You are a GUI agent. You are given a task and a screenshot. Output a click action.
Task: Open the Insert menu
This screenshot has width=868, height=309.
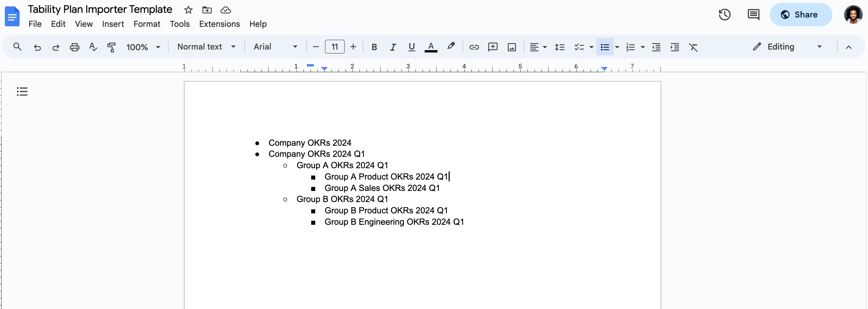pyautogui.click(x=113, y=24)
